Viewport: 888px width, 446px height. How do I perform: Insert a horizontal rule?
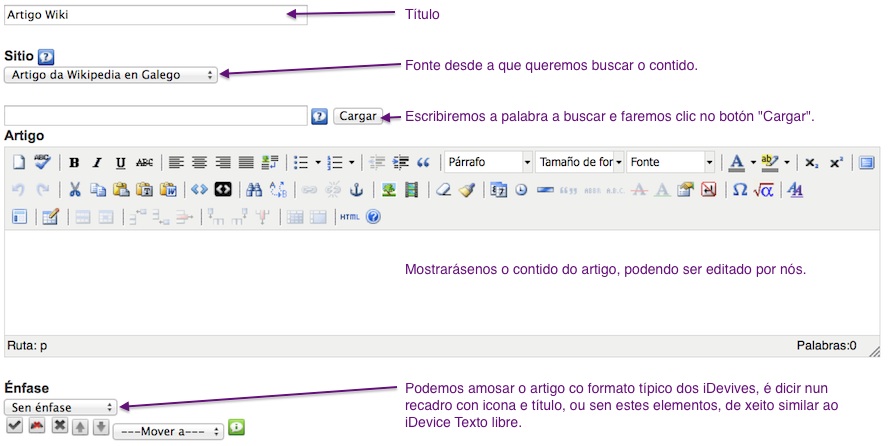(x=545, y=190)
